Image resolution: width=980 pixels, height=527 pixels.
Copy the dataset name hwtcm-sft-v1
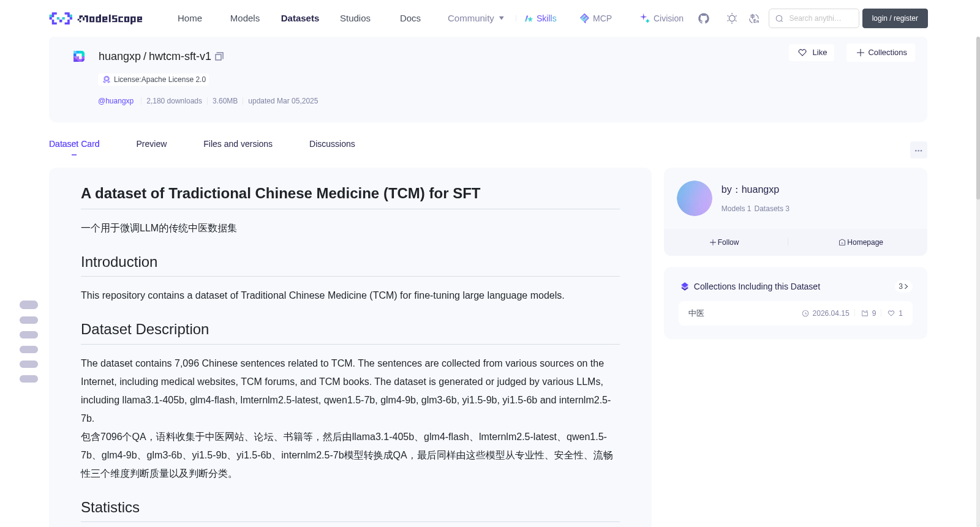[219, 56]
